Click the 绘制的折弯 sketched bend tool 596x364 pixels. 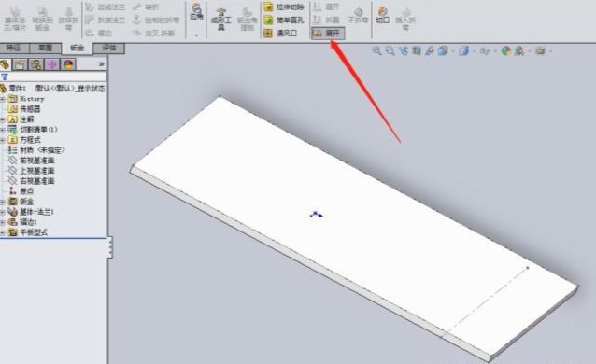pyautogui.click(x=156, y=21)
